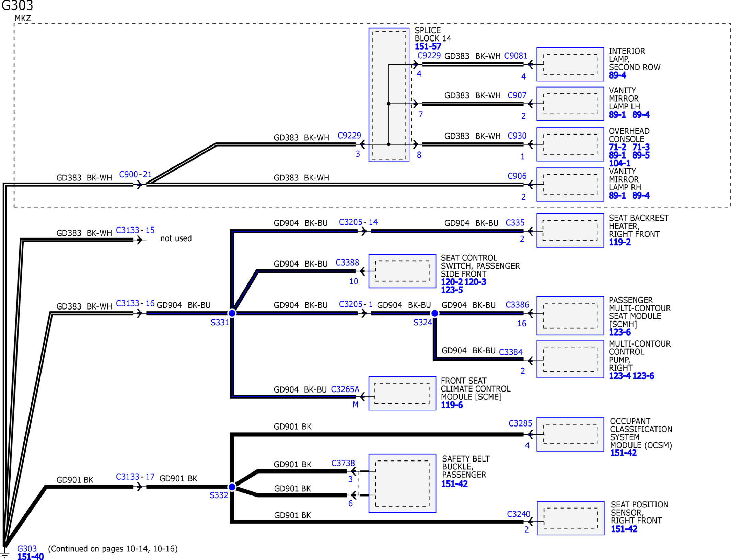Select splice point S332

pos(232,487)
